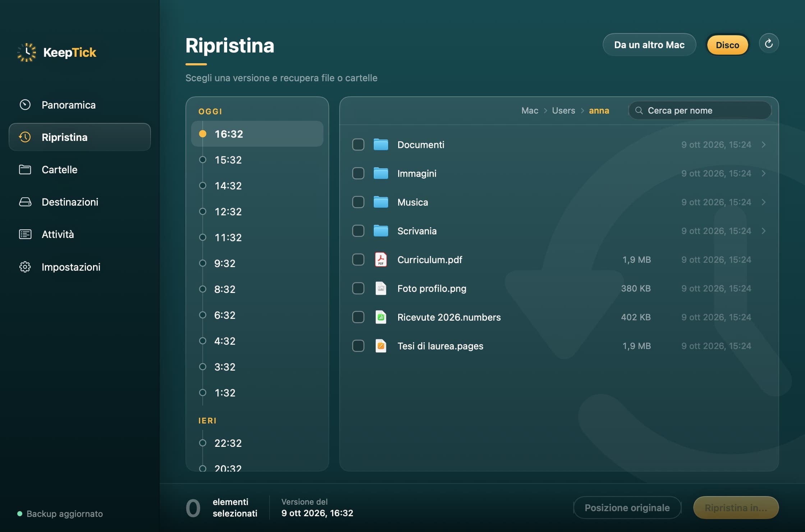Tick the Scrivania checkbox

pos(358,231)
